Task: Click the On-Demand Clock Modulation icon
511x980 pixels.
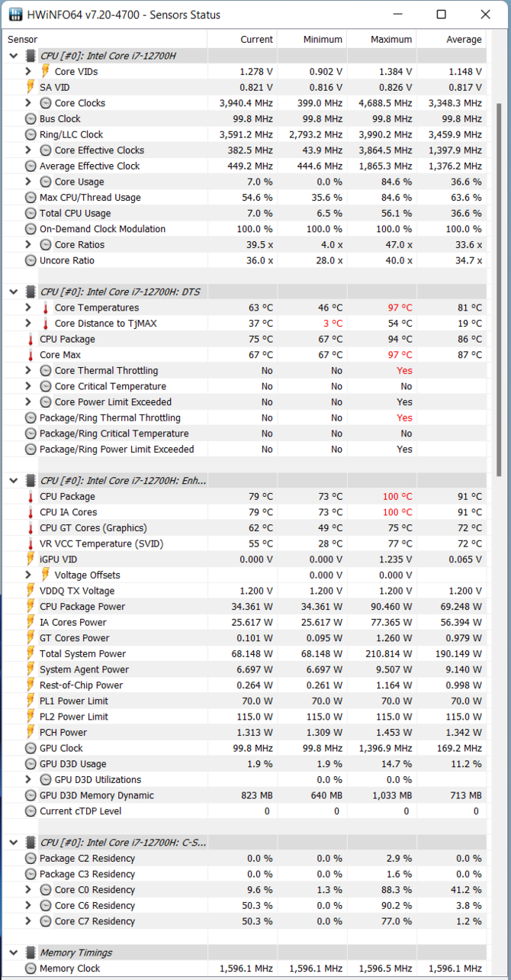Action: tap(31, 229)
